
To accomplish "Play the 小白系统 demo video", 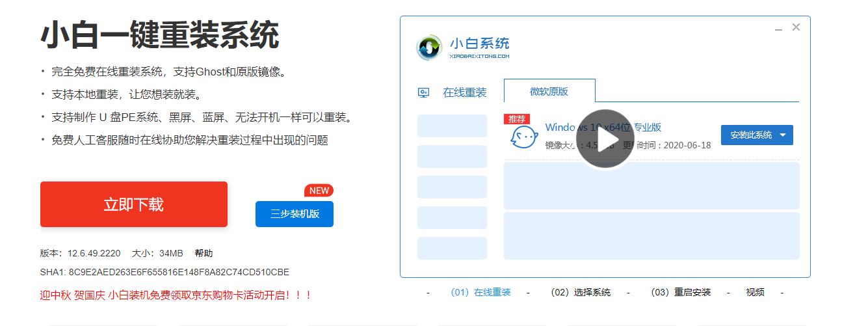I will [605, 139].
